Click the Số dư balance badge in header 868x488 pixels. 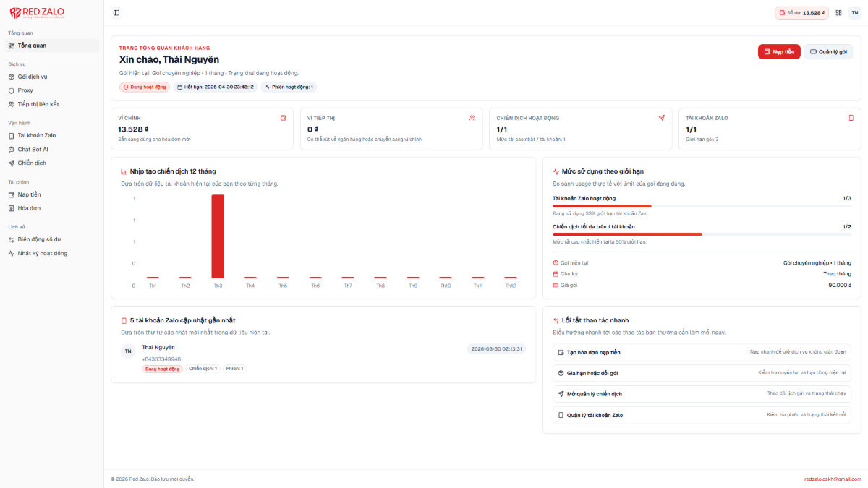click(x=801, y=13)
